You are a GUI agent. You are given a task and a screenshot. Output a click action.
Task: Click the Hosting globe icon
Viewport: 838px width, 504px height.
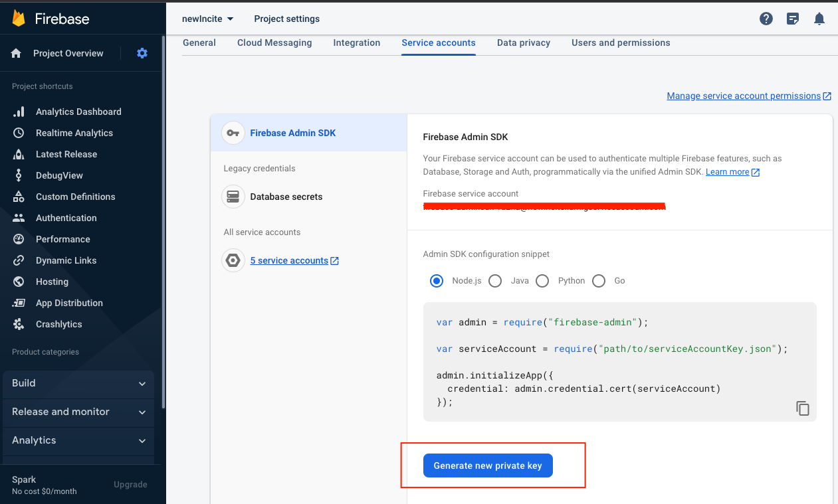tap(19, 282)
